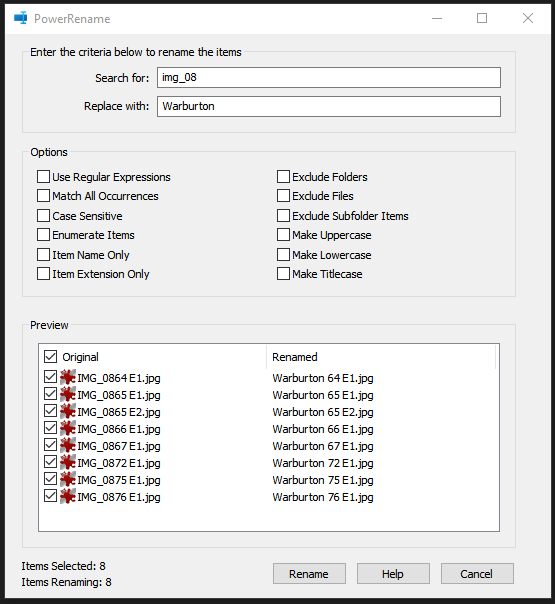Focus the Search for text field
Image resolution: width=555 pixels, height=604 pixels.
[329, 77]
